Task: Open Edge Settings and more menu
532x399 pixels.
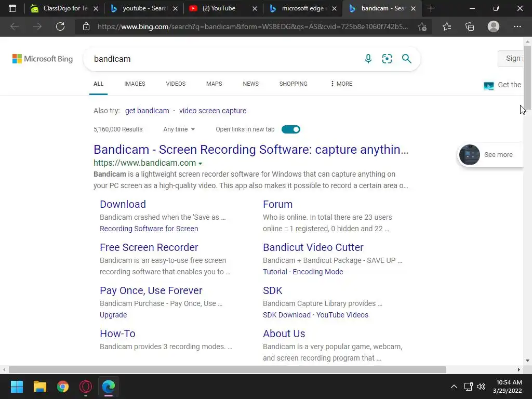Action: click(x=517, y=26)
